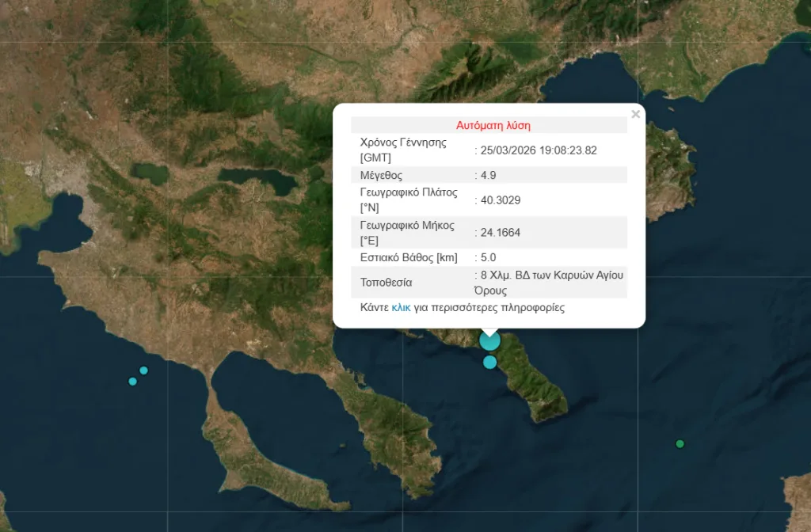Click the 'Γεωγραφικό Πλάτος [°N]' label
This screenshot has width=811, height=532.
coord(408,200)
